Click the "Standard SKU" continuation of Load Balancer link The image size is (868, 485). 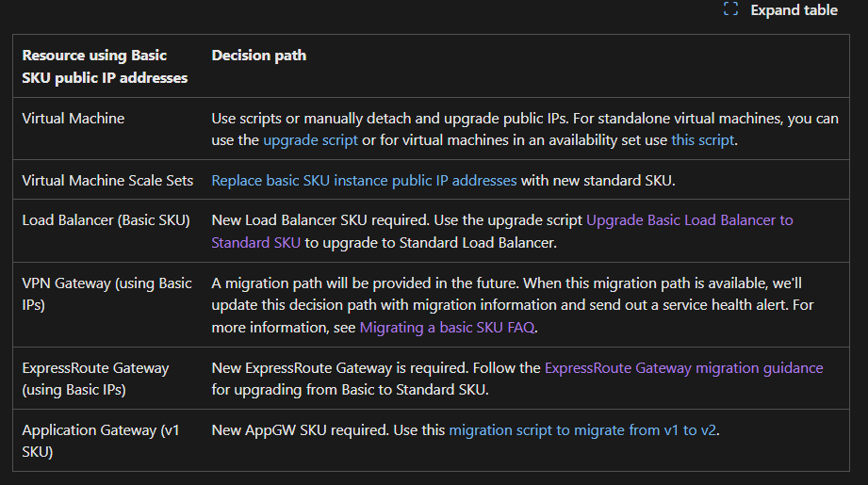point(255,242)
